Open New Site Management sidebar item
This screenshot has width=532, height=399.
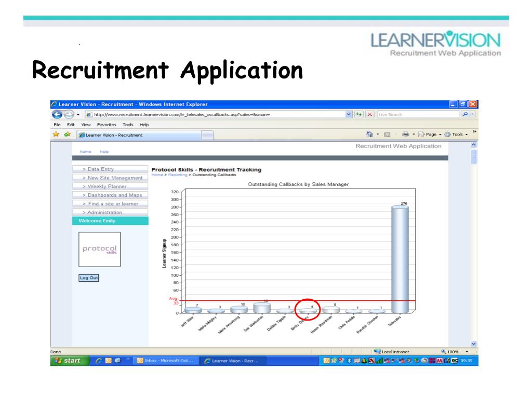pos(110,178)
